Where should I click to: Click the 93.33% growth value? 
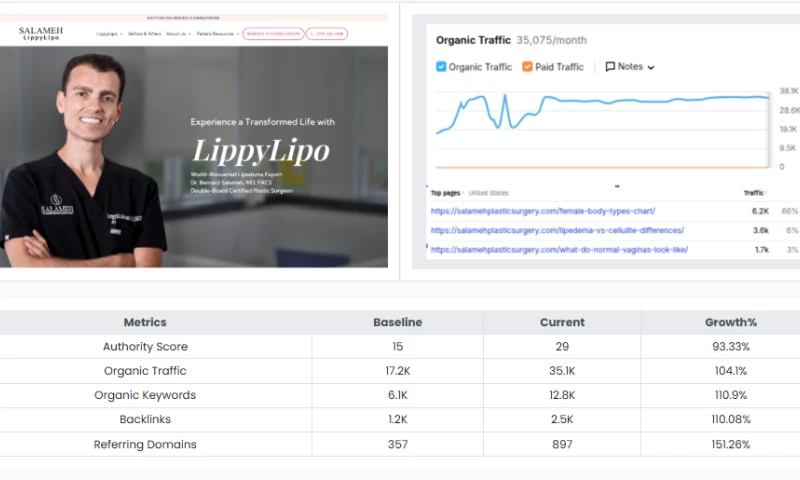tap(731, 347)
